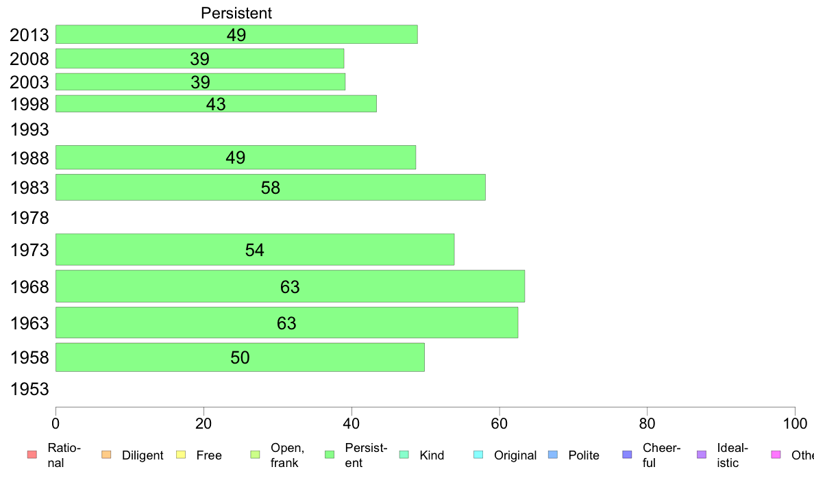Click the 1973 bar showing 54
The width and height of the screenshot is (814, 504).
(x=255, y=250)
